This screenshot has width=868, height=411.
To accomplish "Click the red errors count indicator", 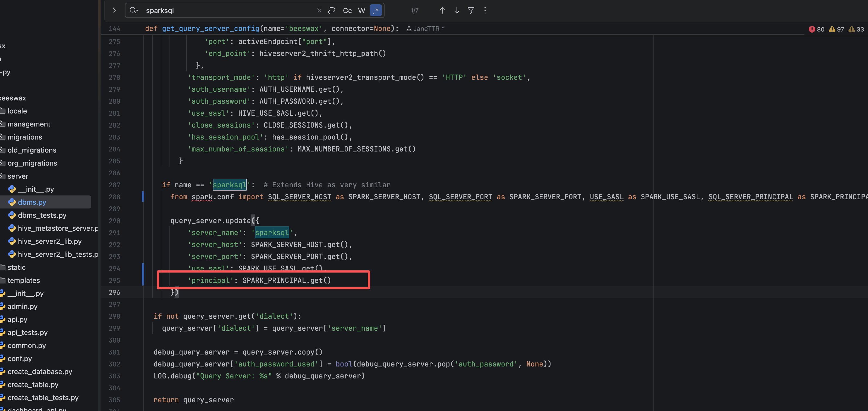I will pyautogui.click(x=816, y=29).
